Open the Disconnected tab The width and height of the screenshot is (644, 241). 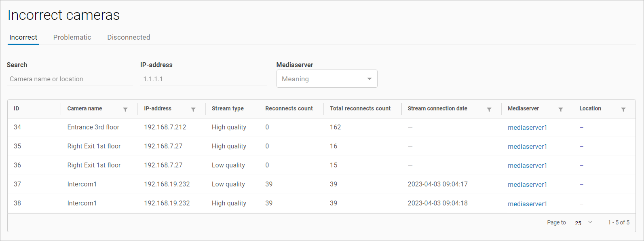point(129,37)
